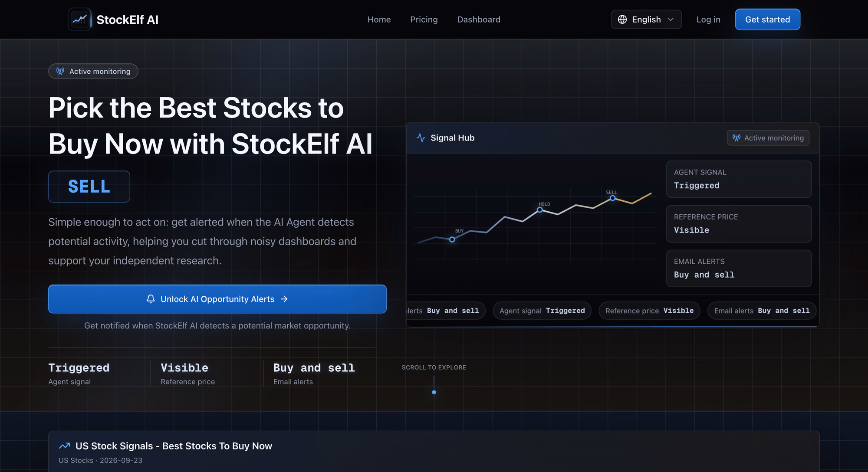Open the Home nav item
The width and height of the screenshot is (868, 472).
pos(379,20)
